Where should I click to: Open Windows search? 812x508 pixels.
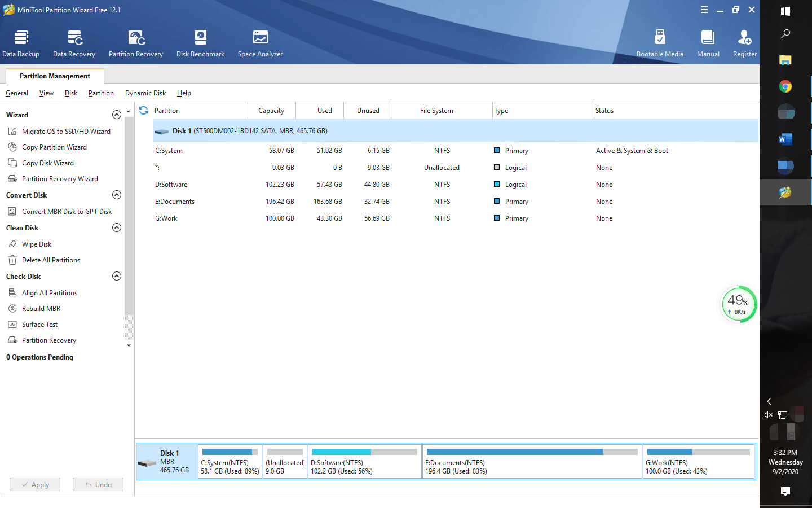coord(785,34)
